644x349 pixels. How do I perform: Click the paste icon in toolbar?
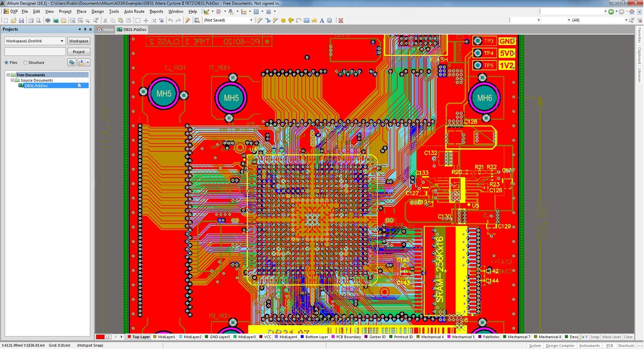121,20
